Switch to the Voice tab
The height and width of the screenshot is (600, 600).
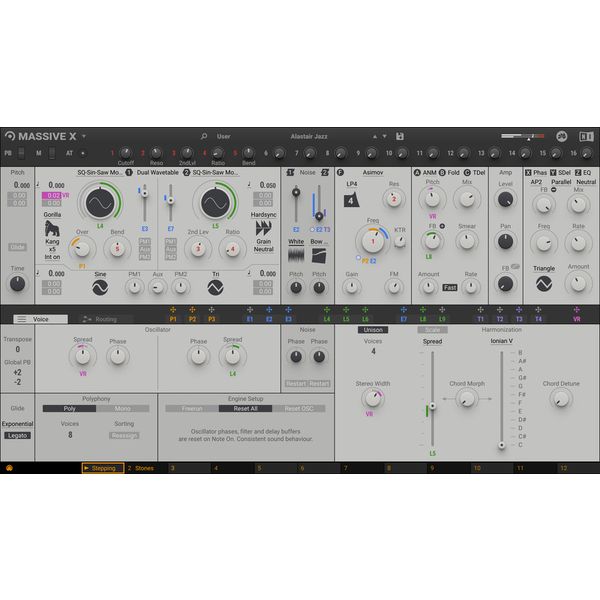point(41,319)
